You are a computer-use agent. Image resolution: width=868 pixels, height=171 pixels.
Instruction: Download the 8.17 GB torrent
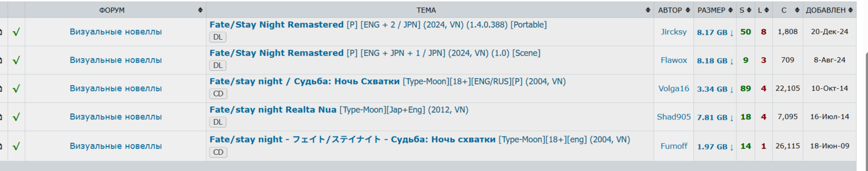click(715, 33)
